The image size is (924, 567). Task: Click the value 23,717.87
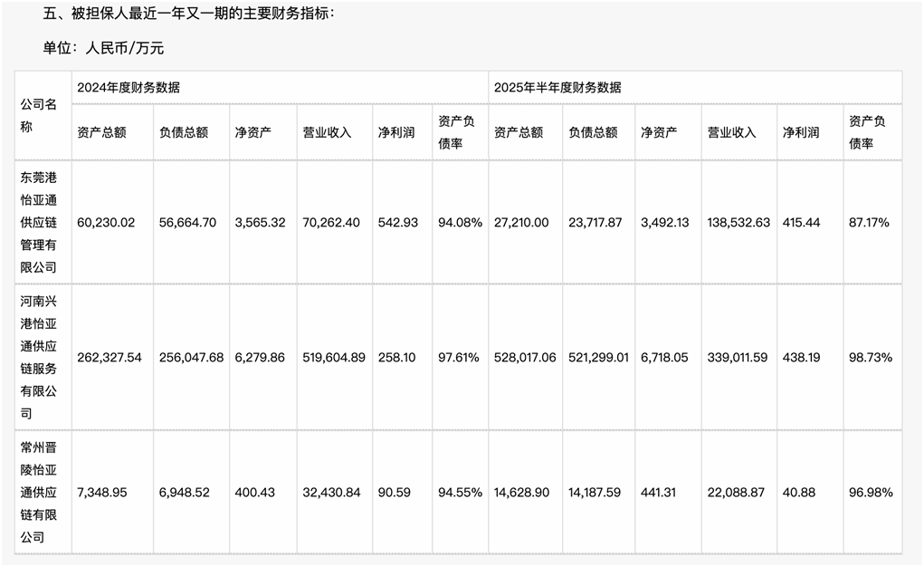point(595,223)
